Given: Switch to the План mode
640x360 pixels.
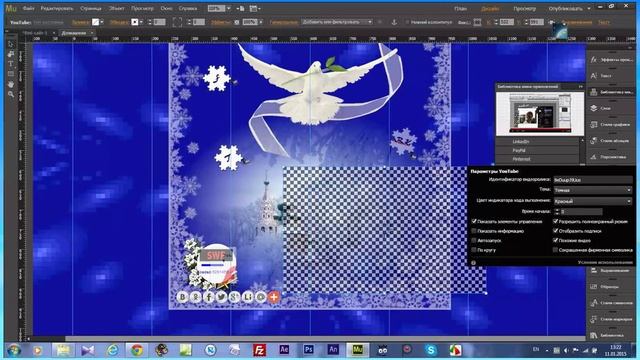Looking at the screenshot, I should pyautogui.click(x=460, y=9).
